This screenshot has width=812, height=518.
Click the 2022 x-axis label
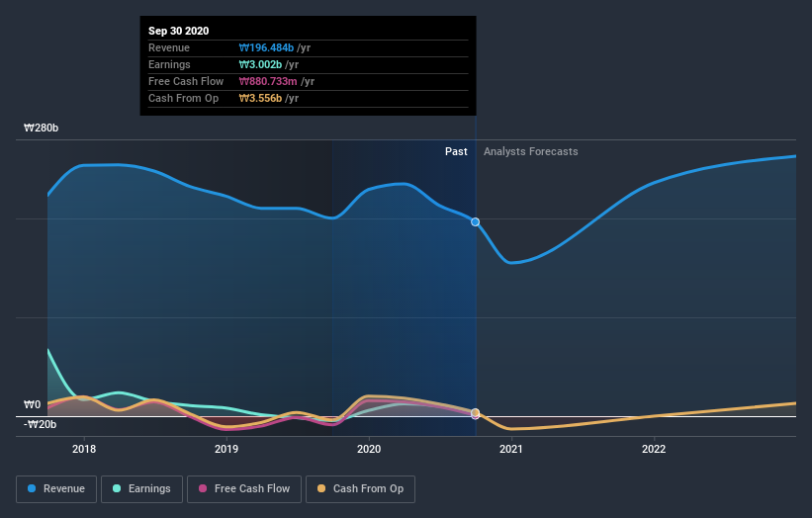(654, 449)
